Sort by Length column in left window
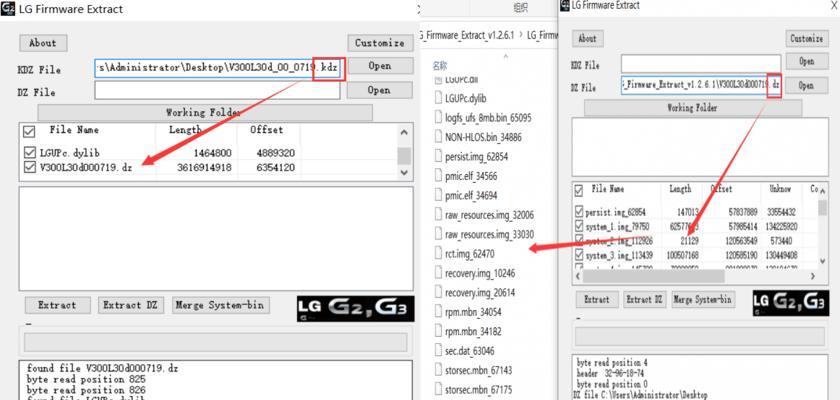The height and width of the screenshot is (400, 840). click(x=185, y=130)
